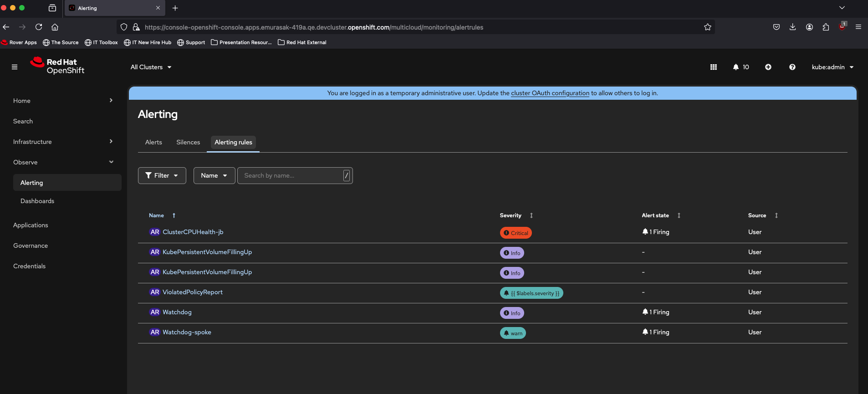
Task: Open the Name search type dropdown
Action: [214, 175]
